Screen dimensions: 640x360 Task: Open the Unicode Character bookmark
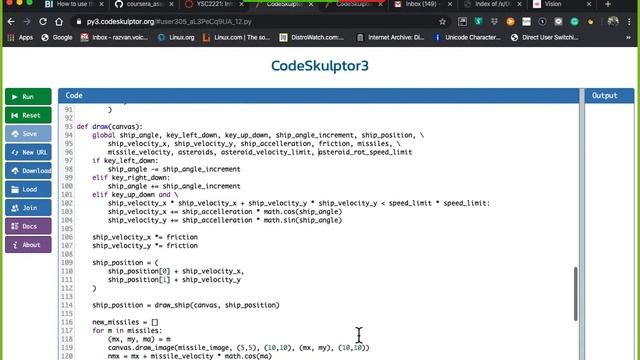click(x=467, y=38)
